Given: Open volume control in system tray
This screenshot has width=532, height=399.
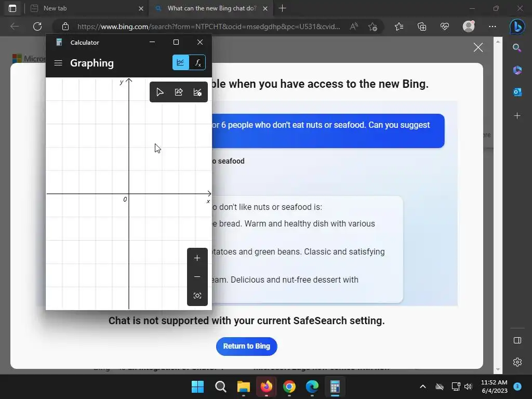Looking at the screenshot, I should [x=468, y=387].
